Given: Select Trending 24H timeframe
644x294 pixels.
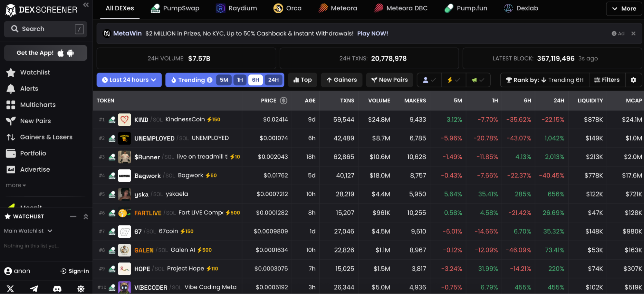Looking at the screenshot, I should [x=274, y=80].
